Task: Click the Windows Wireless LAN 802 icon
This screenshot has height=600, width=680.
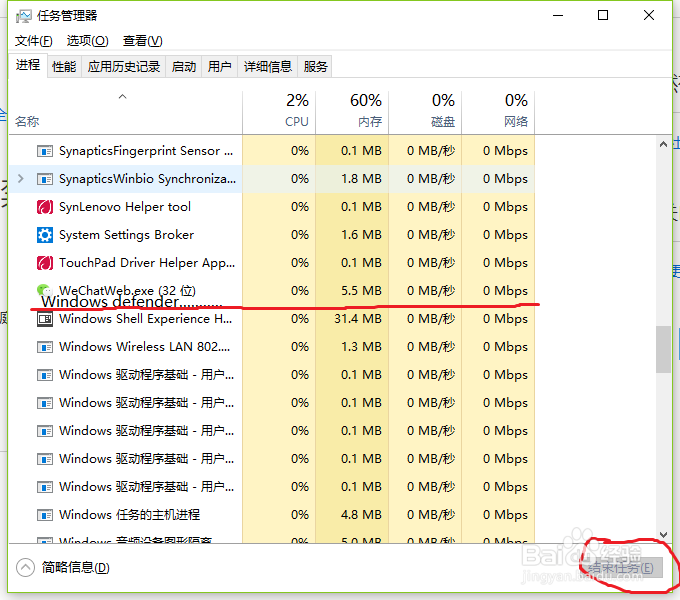Action: pos(45,347)
